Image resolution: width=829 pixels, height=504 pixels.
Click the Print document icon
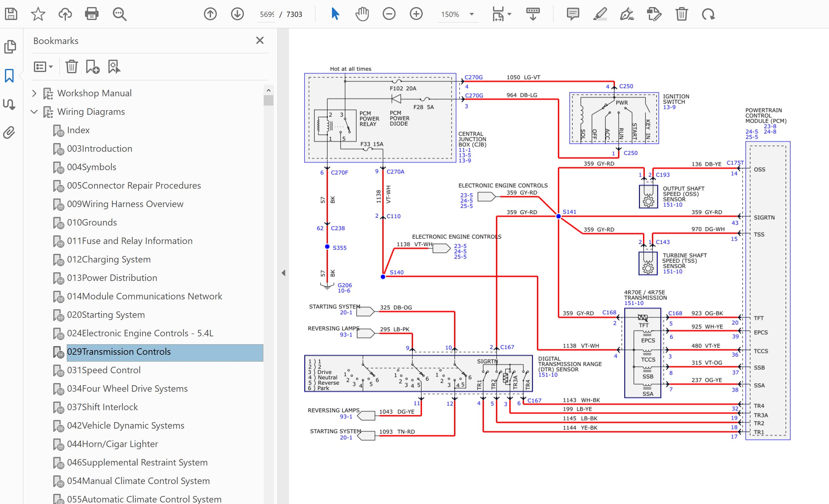[91, 14]
